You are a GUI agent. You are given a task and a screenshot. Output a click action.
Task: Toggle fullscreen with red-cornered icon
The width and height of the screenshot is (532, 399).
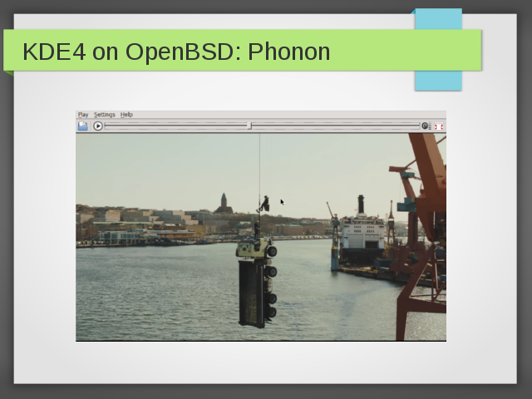[441, 126]
